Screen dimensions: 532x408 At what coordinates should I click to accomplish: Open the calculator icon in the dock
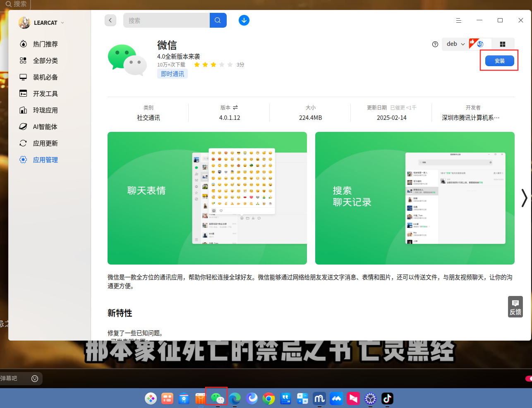(x=302, y=398)
